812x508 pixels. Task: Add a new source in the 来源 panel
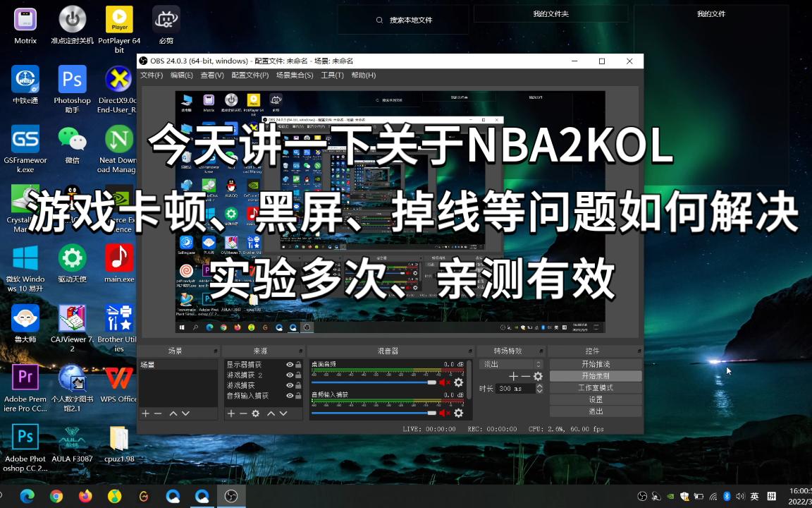click(231, 413)
